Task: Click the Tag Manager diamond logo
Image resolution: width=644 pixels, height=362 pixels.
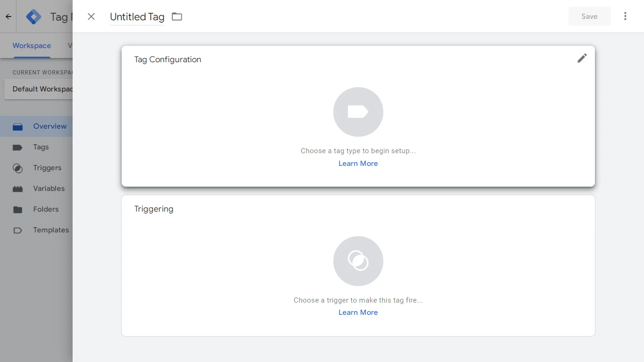Action: [33, 16]
